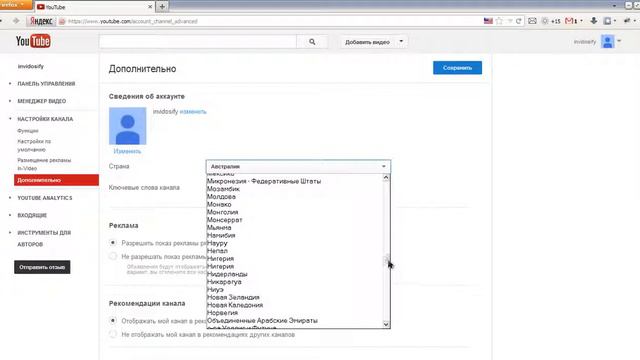Image resolution: width=640 pixels, height=360 pixels.
Task: Select Монако in country list
Action: pos(296,204)
